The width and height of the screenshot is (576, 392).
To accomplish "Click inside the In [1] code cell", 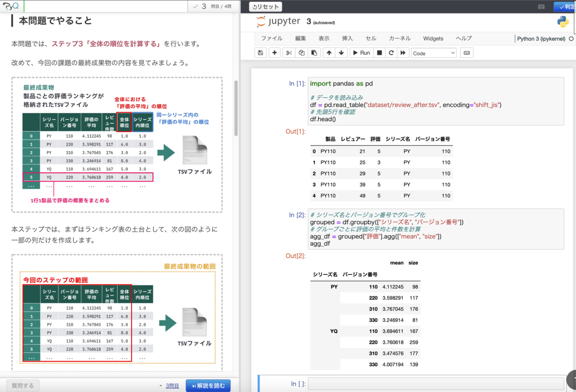I will coord(436,101).
